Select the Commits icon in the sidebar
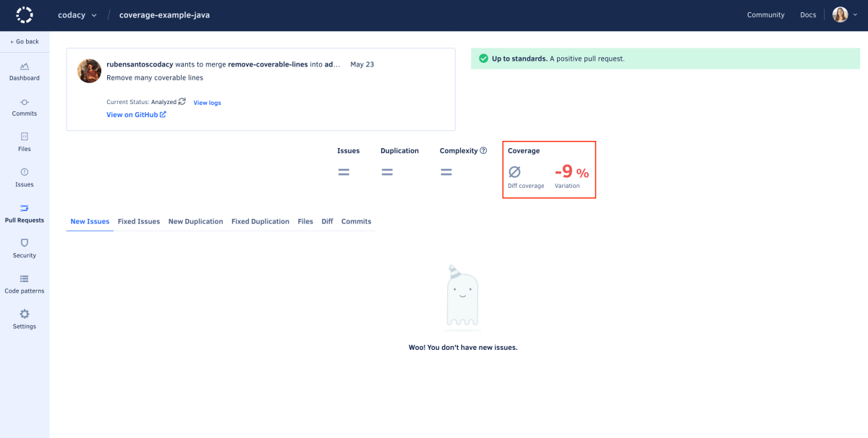The width and height of the screenshot is (868, 438). [x=24, y=106]
